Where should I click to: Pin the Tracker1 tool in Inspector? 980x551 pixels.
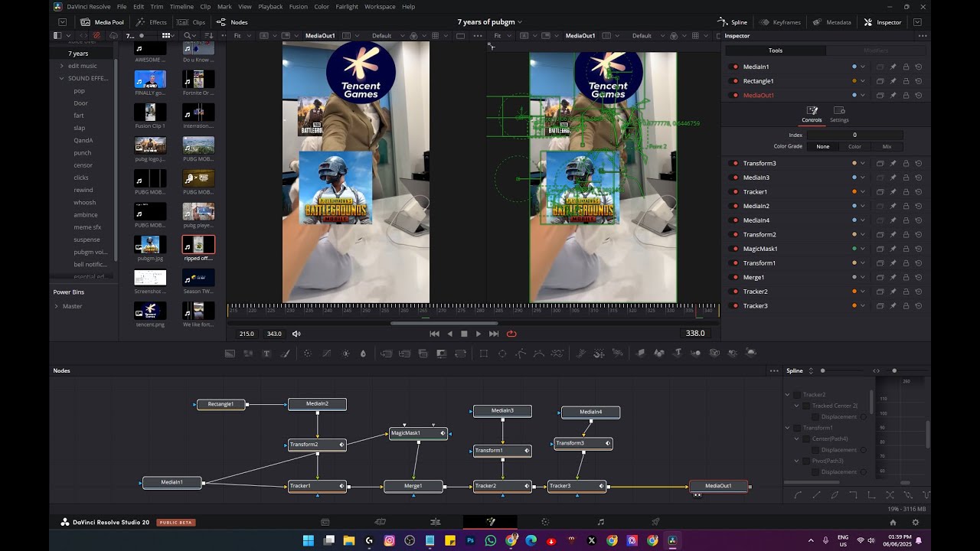893,192
